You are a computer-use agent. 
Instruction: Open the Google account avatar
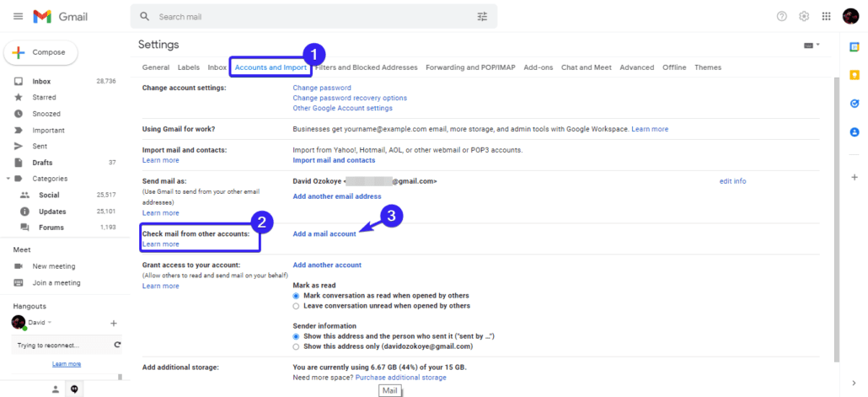[x=850, y=17]
